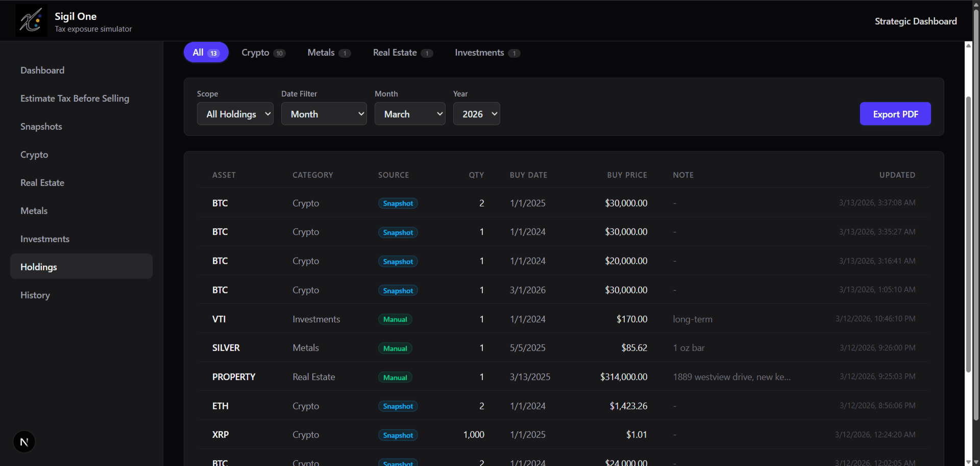This screenshot has height=466, width=980.
Task: Click the Manual badge on the SILVER row
Action: pyautogui.click(x=395, y=348)
